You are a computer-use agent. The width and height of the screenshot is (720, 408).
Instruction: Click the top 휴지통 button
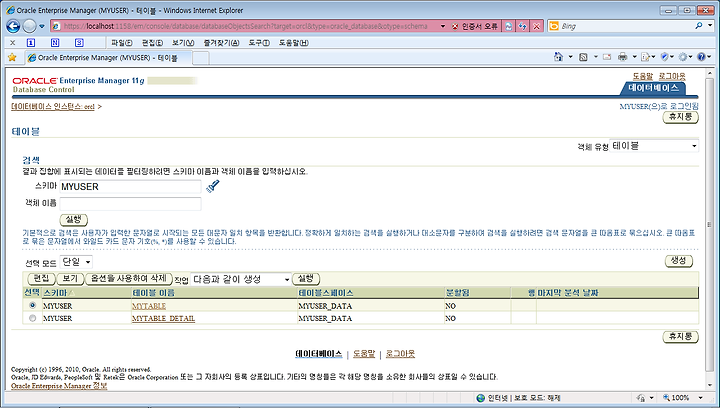coord(681,117)
